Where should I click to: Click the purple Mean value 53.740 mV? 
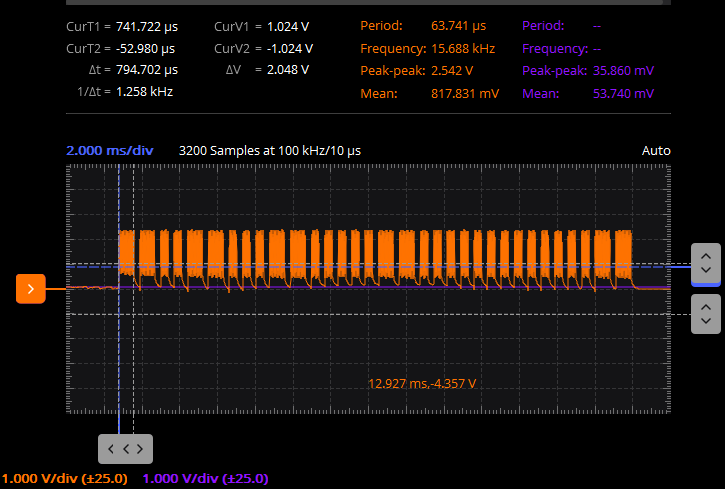(x=623, y=94)
